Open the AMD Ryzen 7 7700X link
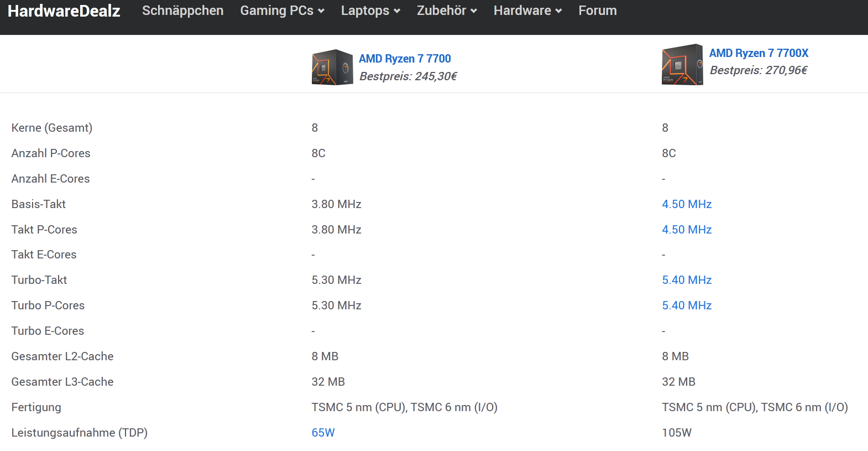 (759, 53)
